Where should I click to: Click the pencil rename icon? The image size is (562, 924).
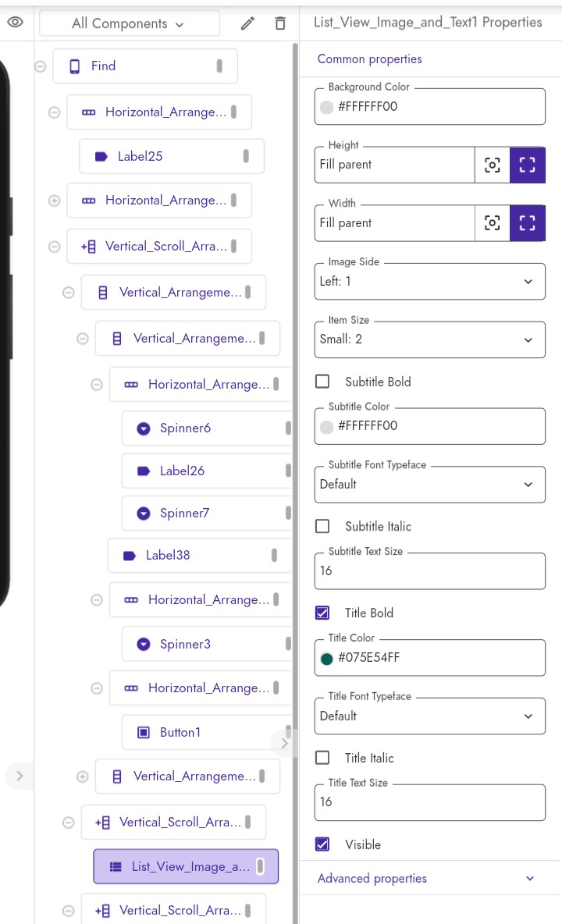tap(248, 23)
